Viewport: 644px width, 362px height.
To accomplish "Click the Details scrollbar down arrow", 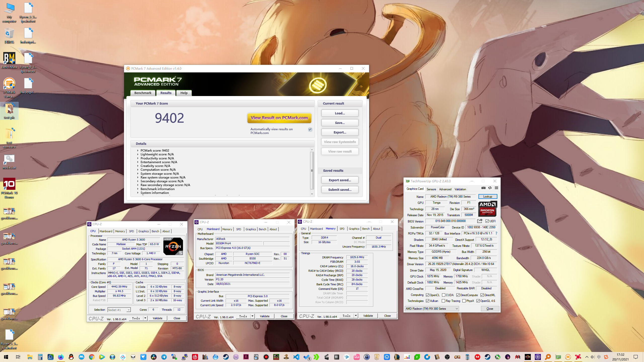I will pos(312,194).
